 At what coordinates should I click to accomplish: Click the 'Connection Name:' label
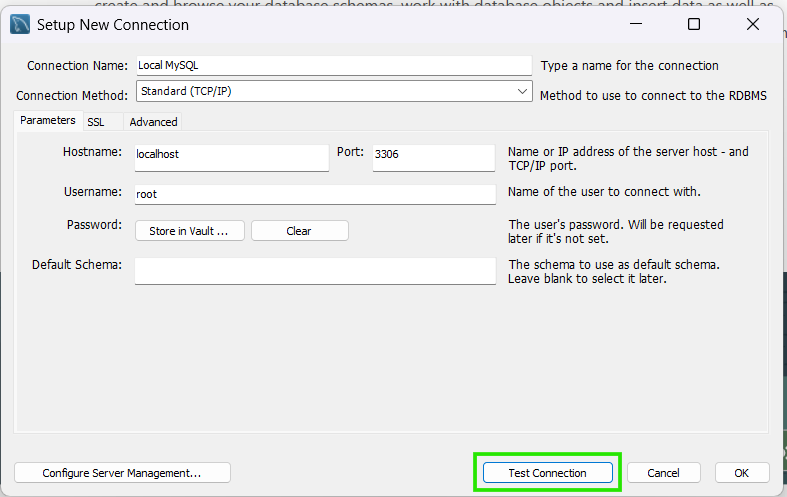(77, 66)
